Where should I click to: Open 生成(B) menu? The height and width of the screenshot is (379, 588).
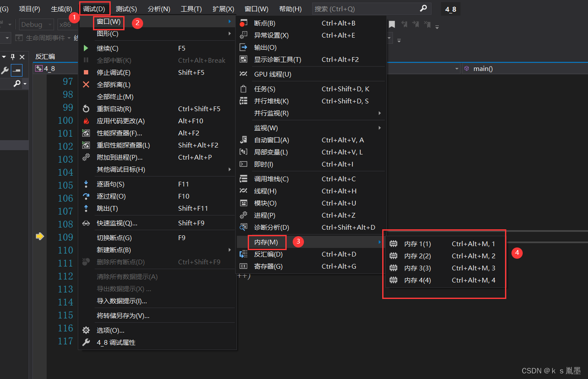(62, 9)
